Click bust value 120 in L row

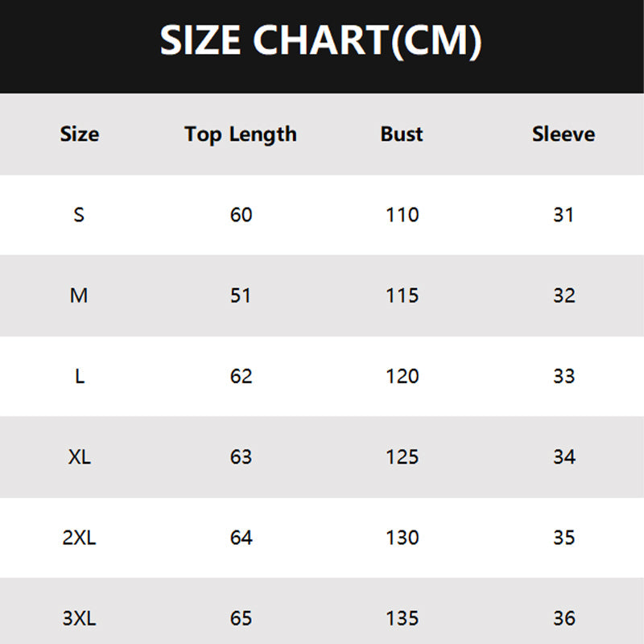point(402,376)
